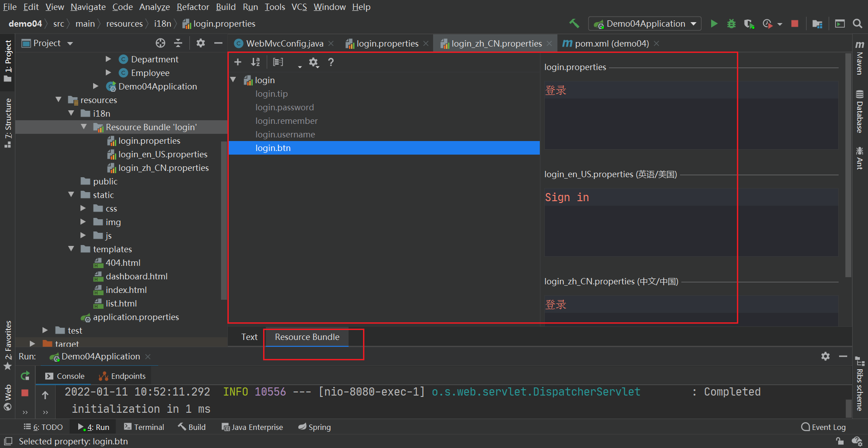Open resource bundle editor help

(331, 62)
